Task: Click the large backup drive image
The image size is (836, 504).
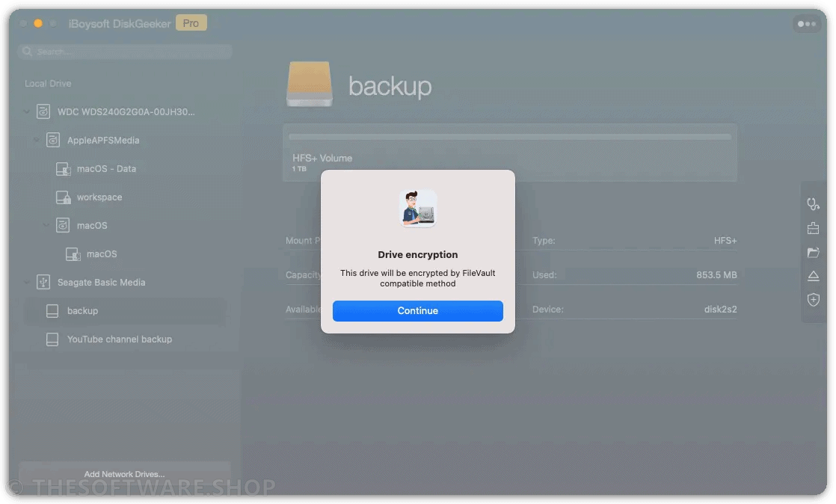Action: (310, 84)
